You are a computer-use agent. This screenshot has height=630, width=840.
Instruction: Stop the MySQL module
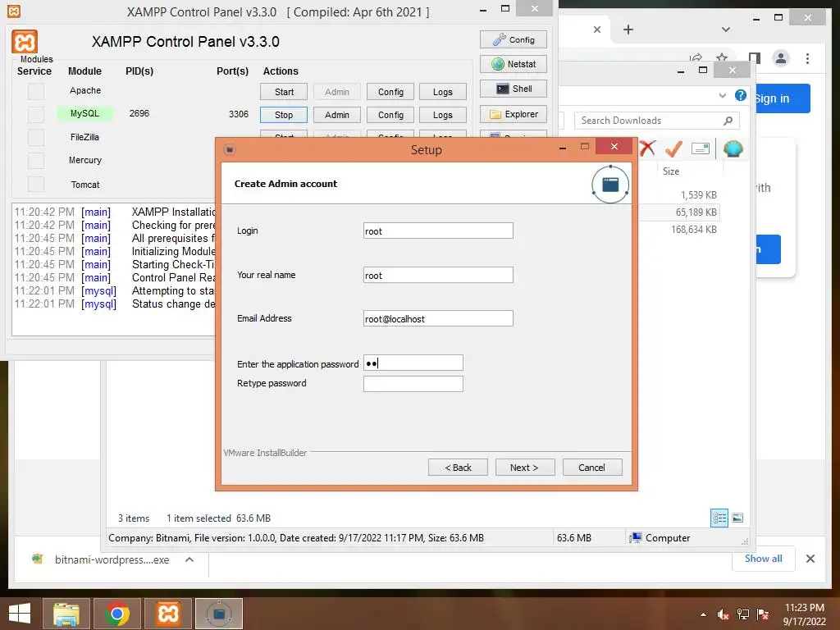point(284,115)
